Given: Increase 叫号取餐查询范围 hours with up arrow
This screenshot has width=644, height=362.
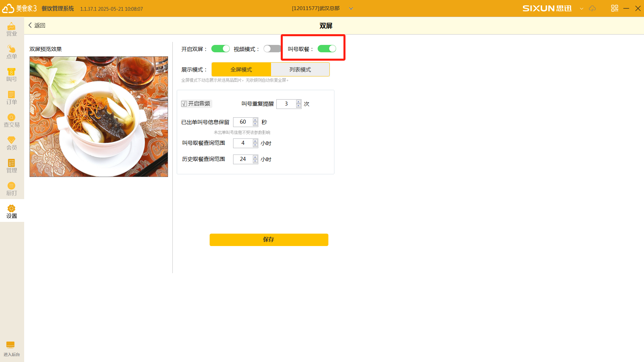Looking at the screenshot, I should [255, 141].
